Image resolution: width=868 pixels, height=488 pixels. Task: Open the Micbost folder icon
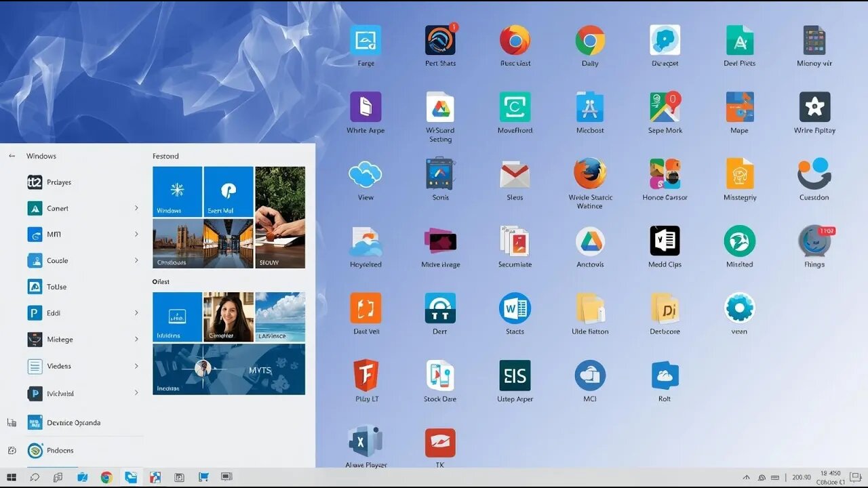click(590, 107)
